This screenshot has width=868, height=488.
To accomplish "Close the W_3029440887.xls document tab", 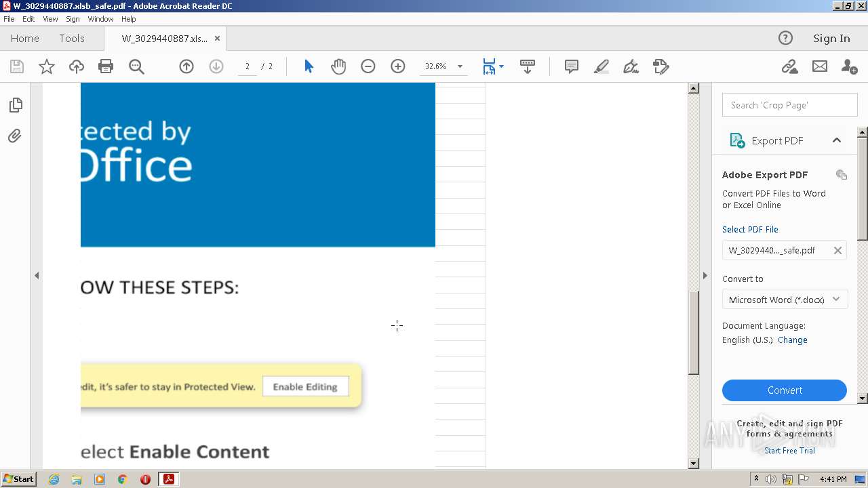I will pos(217,39).
